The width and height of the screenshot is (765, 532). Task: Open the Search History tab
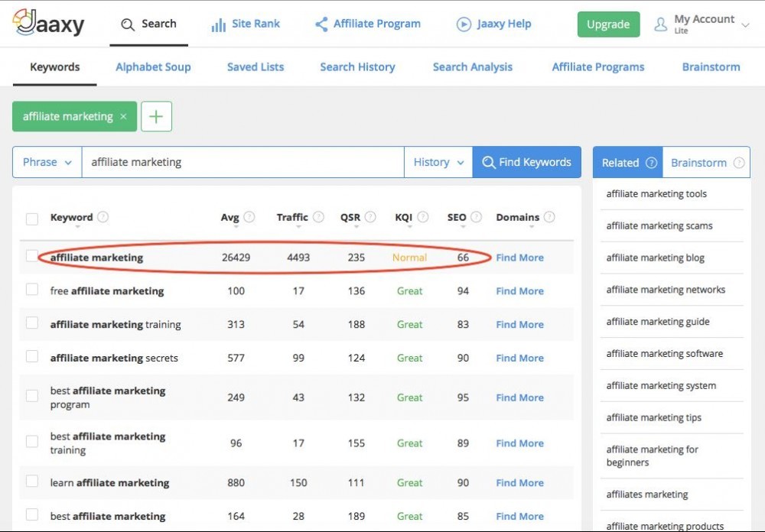click(x=357, y=67)
